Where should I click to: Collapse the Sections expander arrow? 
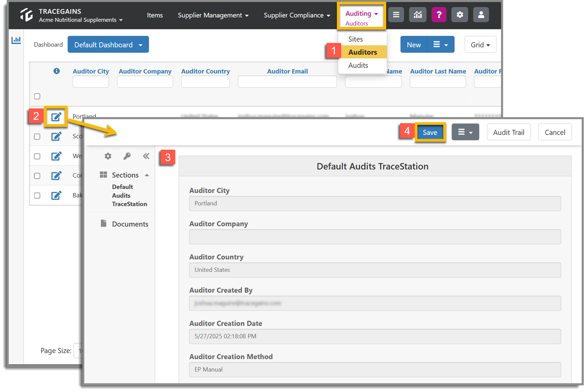tap(147, 175)
